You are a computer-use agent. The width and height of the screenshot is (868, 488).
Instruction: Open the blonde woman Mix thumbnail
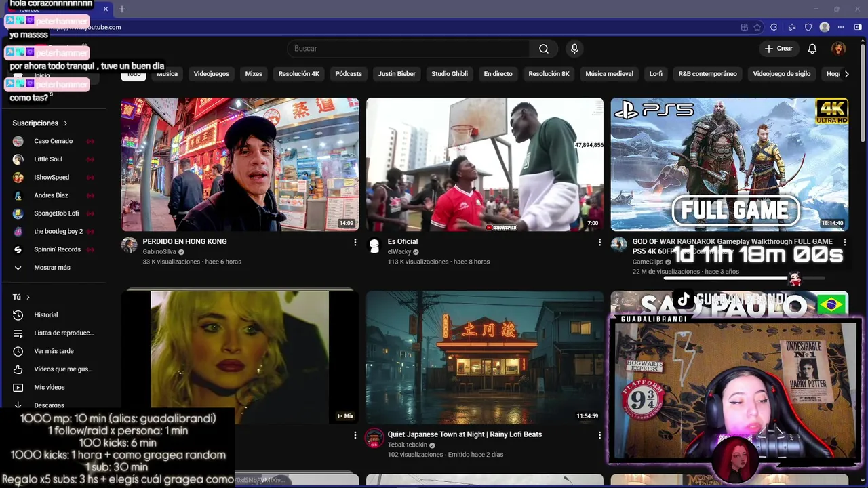pos(240,358)
